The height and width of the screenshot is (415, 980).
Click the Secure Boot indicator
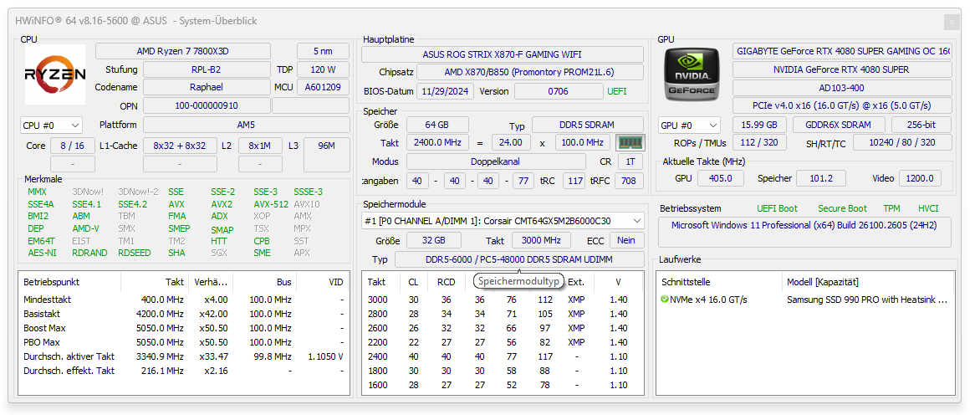pyautogui.click(x=842, y=208)
